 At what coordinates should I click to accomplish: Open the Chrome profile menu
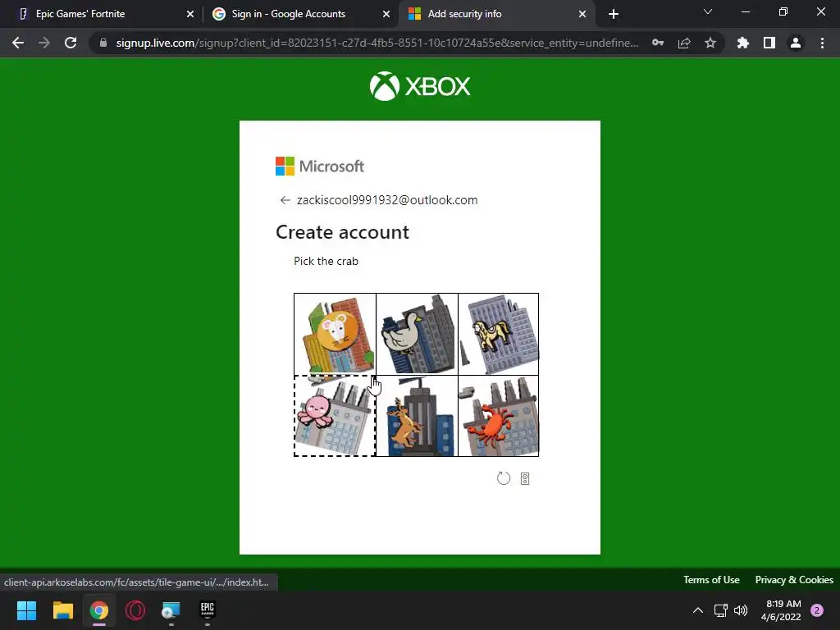point(796,43)
